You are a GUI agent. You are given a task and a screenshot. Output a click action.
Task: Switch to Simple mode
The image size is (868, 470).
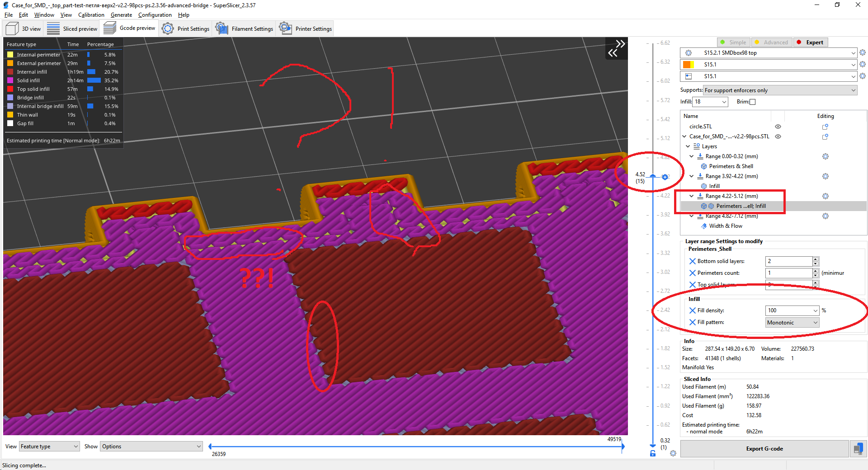tap(733, 42)
